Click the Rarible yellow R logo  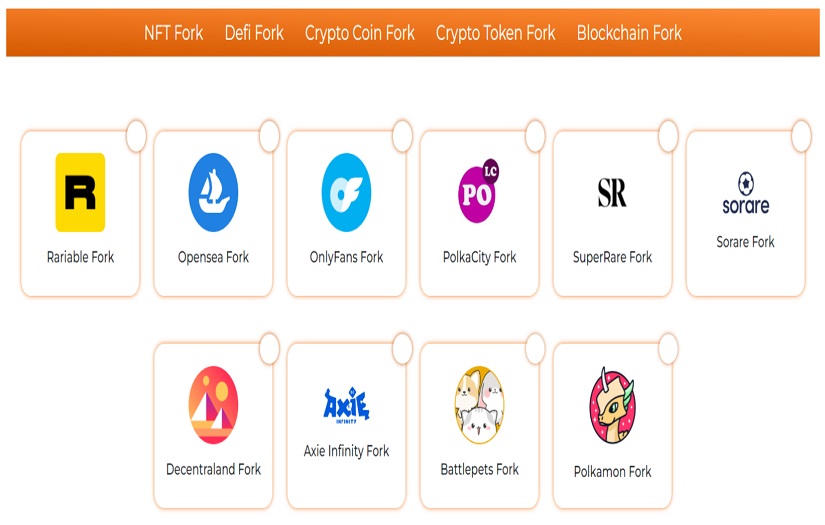(80, 192)
